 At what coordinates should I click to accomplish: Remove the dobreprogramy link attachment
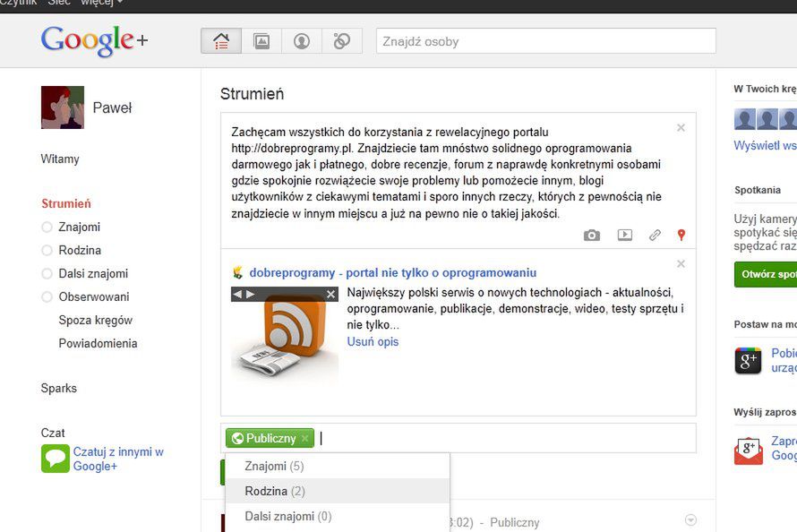click(681, 263)
